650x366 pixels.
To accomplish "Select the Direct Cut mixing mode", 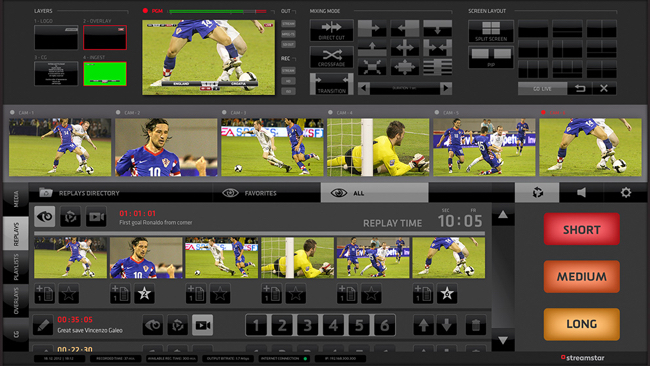I will (x=331, y=30).
